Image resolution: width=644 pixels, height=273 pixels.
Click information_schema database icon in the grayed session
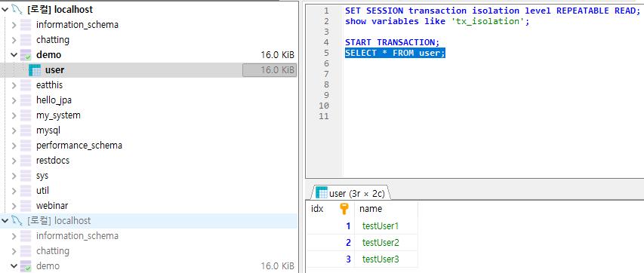26,236
